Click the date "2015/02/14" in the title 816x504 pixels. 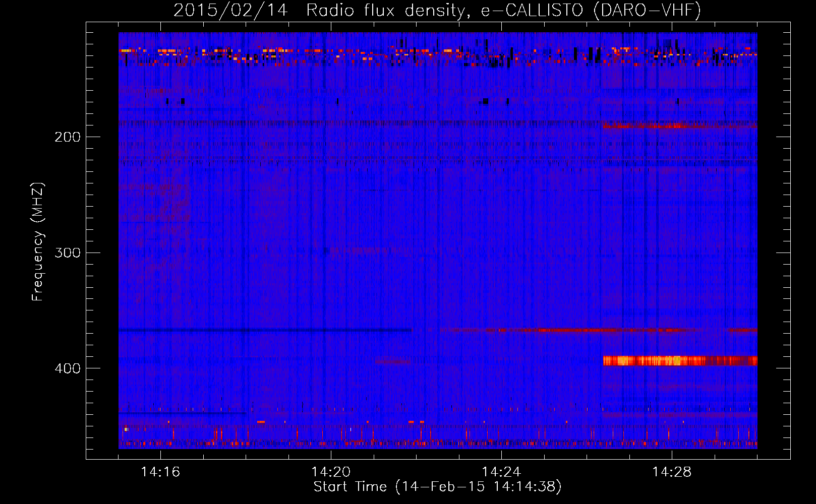pyautogui.click(x=230, y=10)
